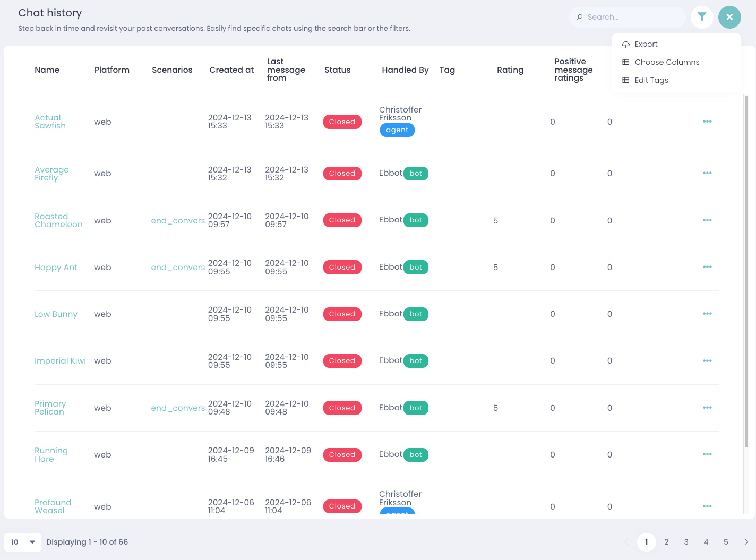Open three-dot menu for Primary Pelican row
This screenshot has width=756, height=560.
coord(707,408)
